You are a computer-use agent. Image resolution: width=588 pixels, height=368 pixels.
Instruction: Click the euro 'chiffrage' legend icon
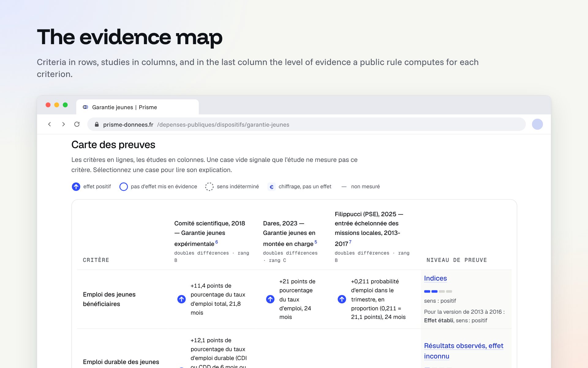coord(271,186)
